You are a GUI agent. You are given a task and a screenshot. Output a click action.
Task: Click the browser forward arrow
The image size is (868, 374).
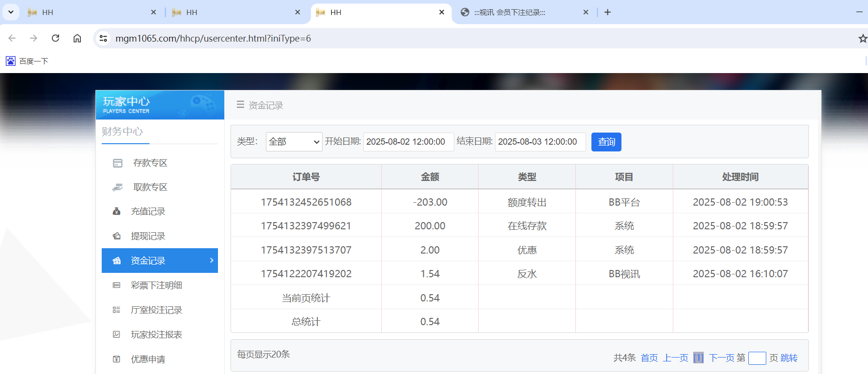pos(33,38)
